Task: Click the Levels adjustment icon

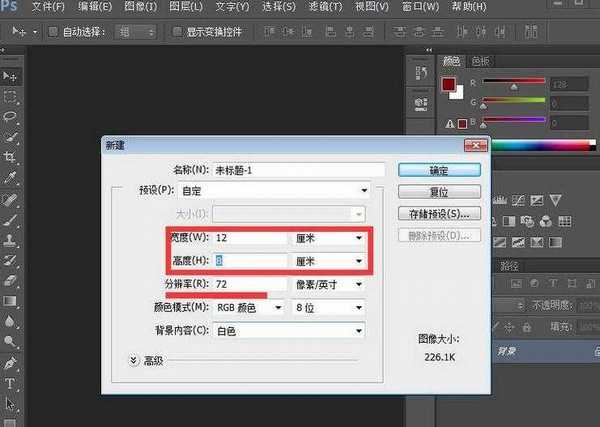Action: click(x=500, y=200)
